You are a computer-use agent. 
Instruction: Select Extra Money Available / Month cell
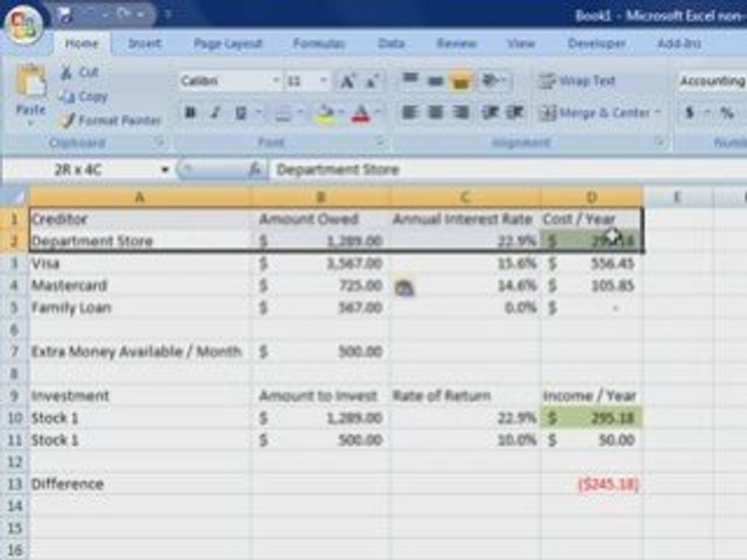139,352
